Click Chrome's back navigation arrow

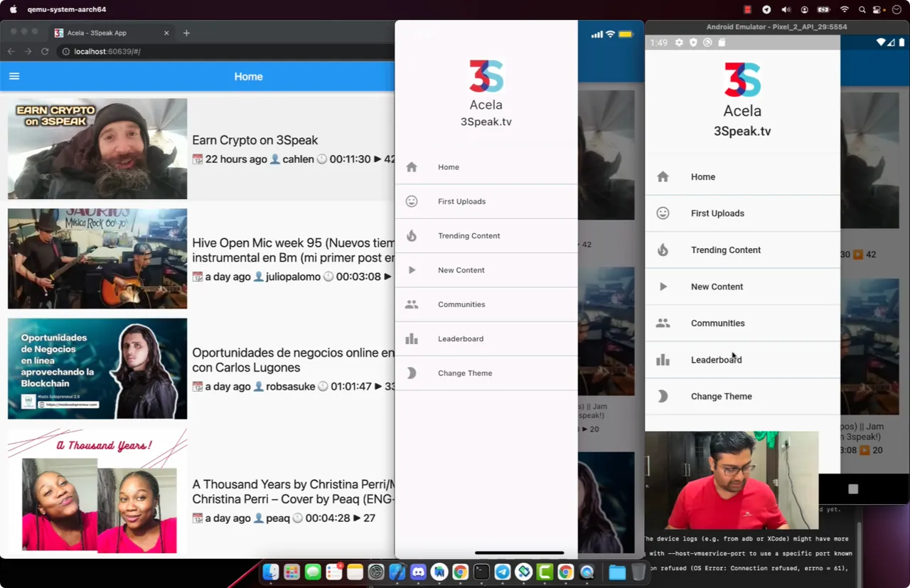point(11,51)
